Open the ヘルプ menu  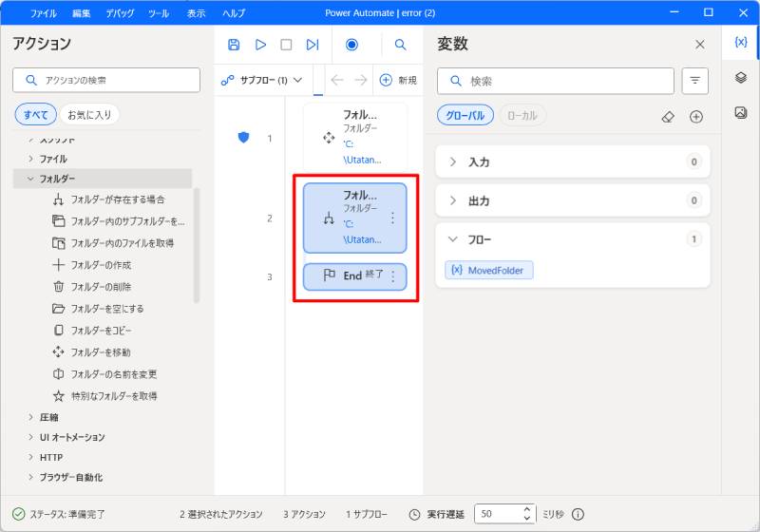coord(234,13)
